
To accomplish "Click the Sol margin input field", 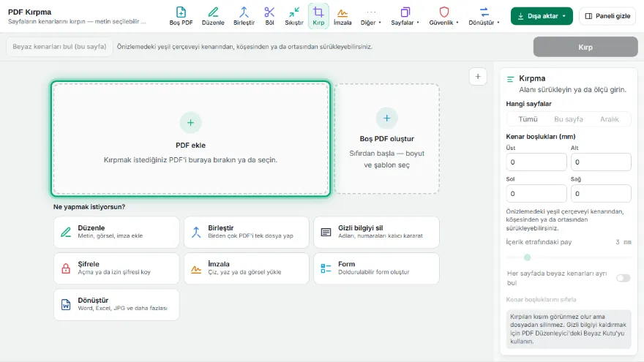I will point(536,193).
